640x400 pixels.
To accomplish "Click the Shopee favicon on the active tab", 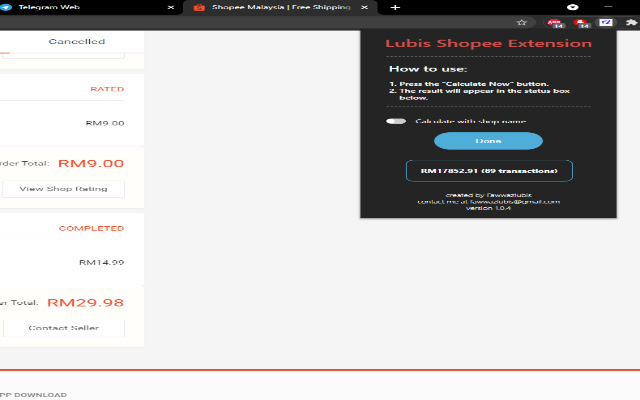I will click(x=199, y=7).
